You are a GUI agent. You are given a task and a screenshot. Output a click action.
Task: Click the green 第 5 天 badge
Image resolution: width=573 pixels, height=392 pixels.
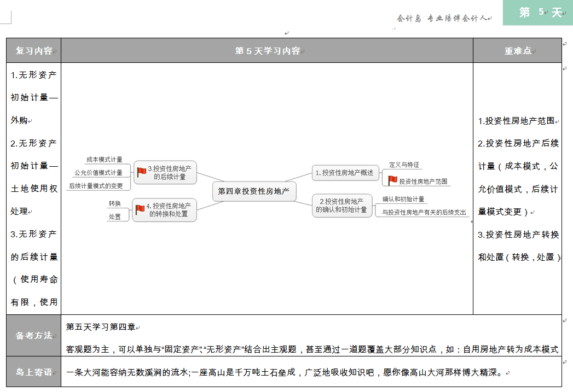(x=539, y=13)
